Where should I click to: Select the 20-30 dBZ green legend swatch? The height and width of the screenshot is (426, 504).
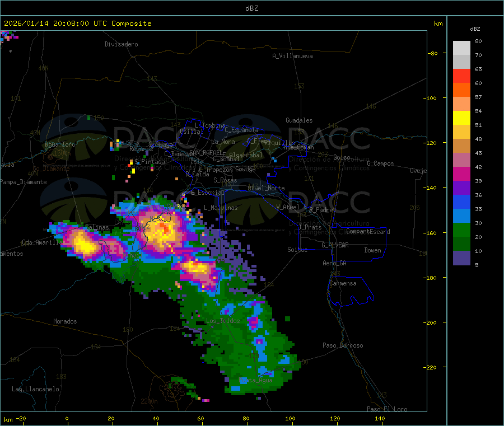461,230
